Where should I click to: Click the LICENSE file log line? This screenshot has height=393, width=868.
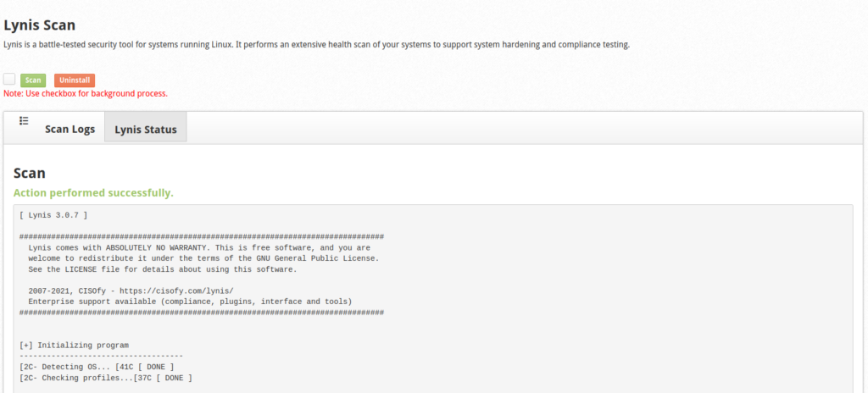point(162,269)
